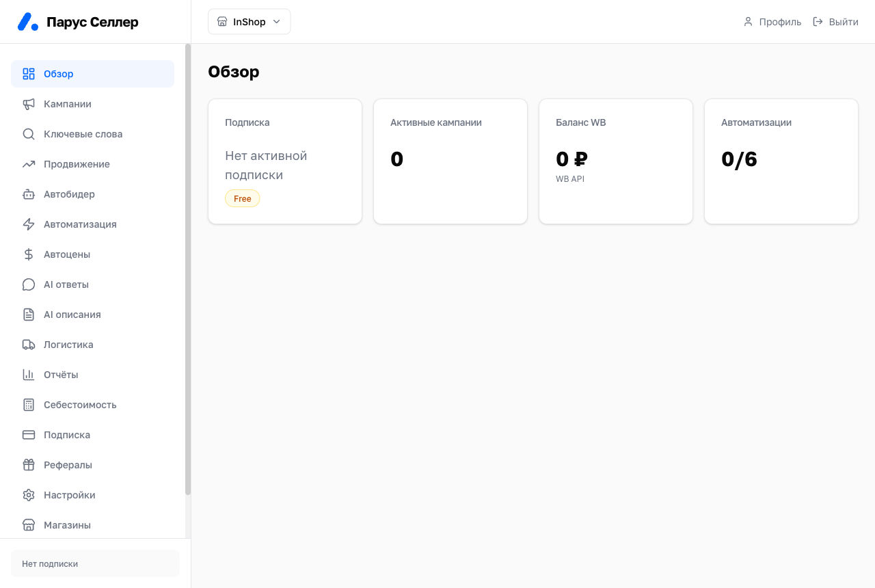Screen dimensions: 875x588
Task: Open Отчёты via bar chart icon
Action: coord(29,375)
